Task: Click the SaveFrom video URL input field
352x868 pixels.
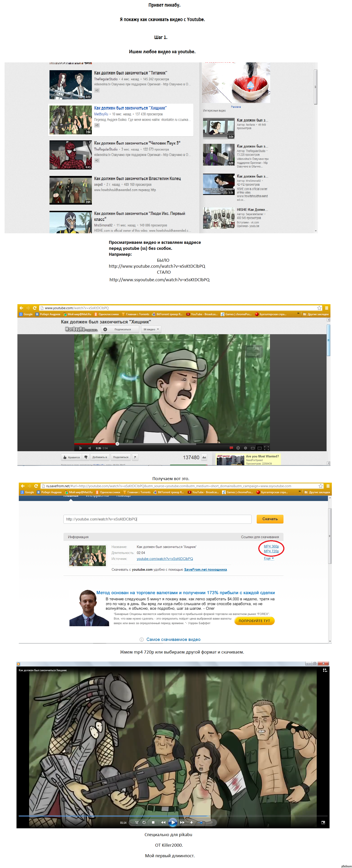Action: click(x=157, y=519)
